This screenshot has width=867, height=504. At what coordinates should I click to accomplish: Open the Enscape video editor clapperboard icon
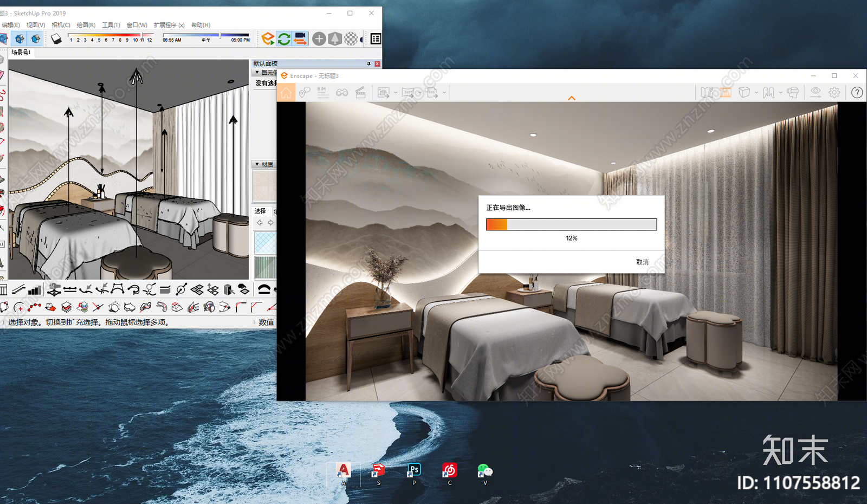pos(360,93)
